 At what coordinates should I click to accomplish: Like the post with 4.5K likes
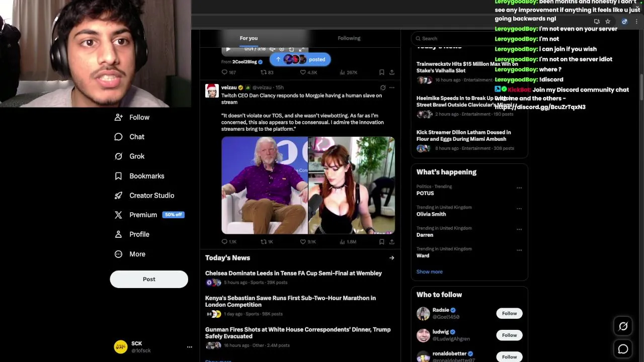point(308,72)
